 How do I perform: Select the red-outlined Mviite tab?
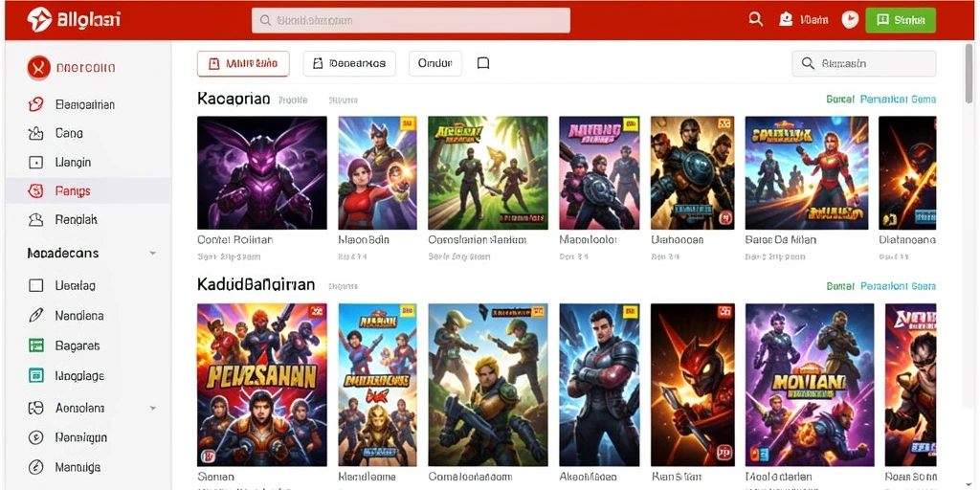(243, 64)
